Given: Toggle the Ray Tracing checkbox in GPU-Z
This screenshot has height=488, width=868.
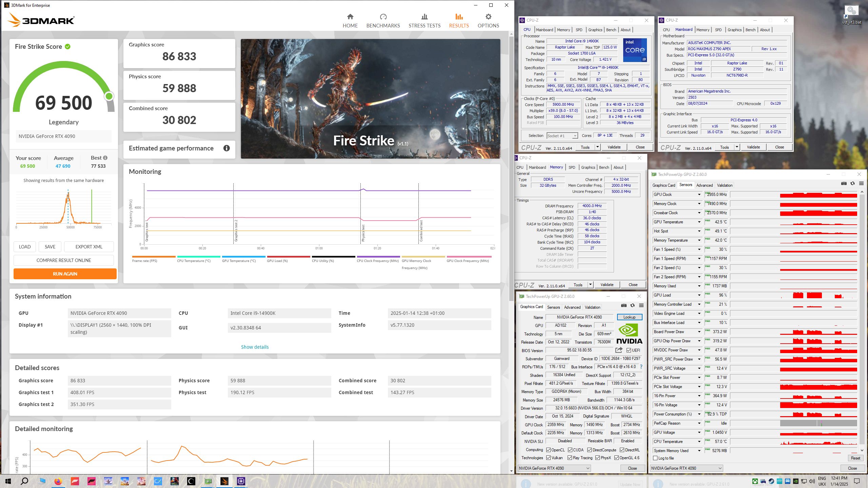Looking at the screenshot, I should pyautogui.click(x=570, y=458).
